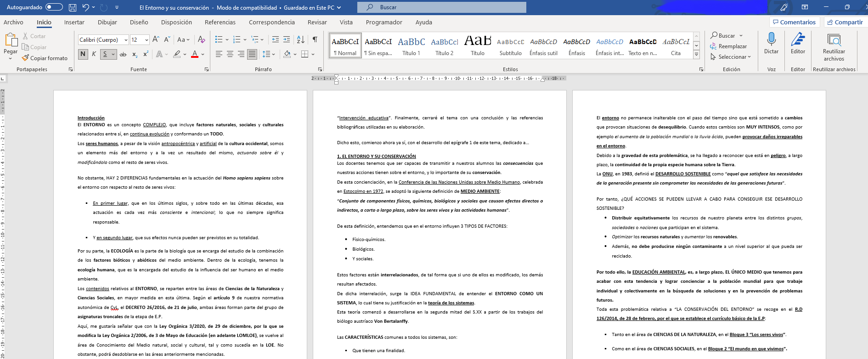Align text to the left

[x=219, y=54]
